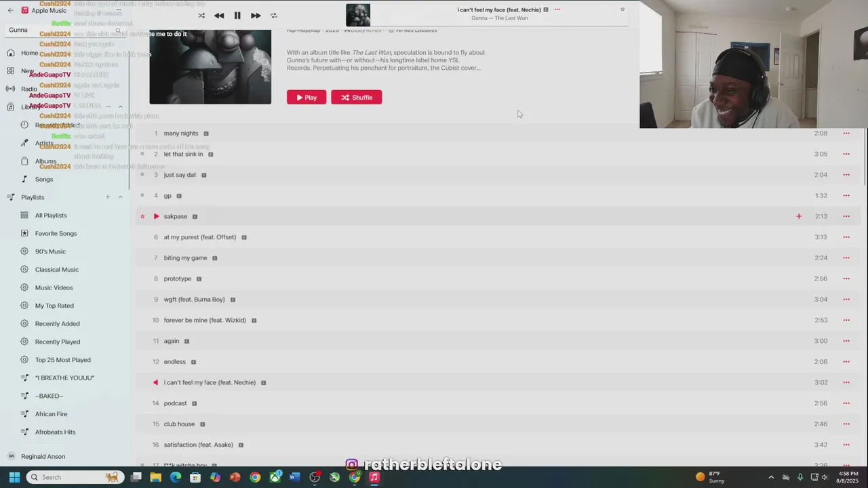Open File Explorer from taskbar

tap(155, 477)
